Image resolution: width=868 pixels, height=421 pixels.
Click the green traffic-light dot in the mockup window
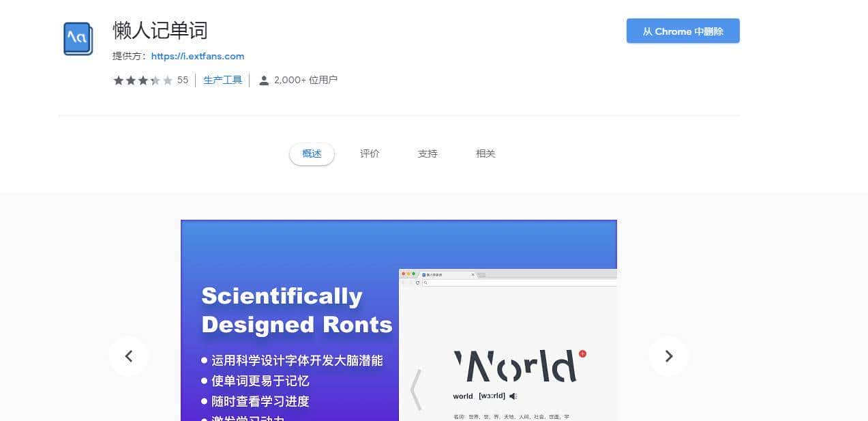coord(414,274)
